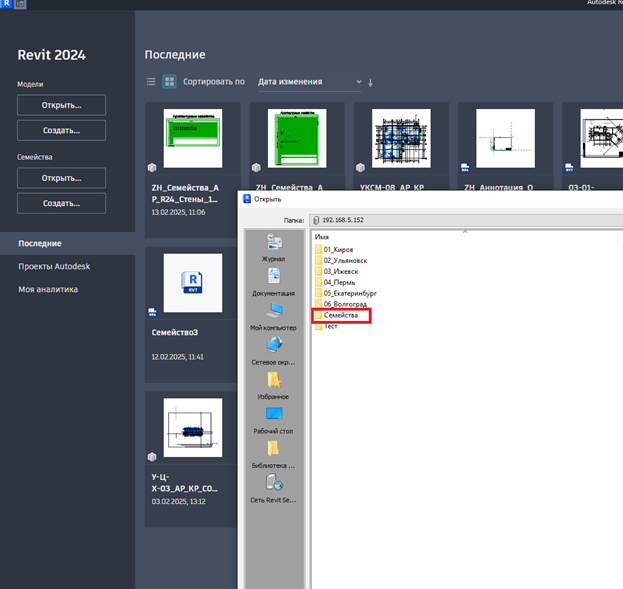The height and width of the screenshot is (589, 623).
Task: Open the УКСМ-08_АР_КР project thumbnail
Action: point(401,138)
